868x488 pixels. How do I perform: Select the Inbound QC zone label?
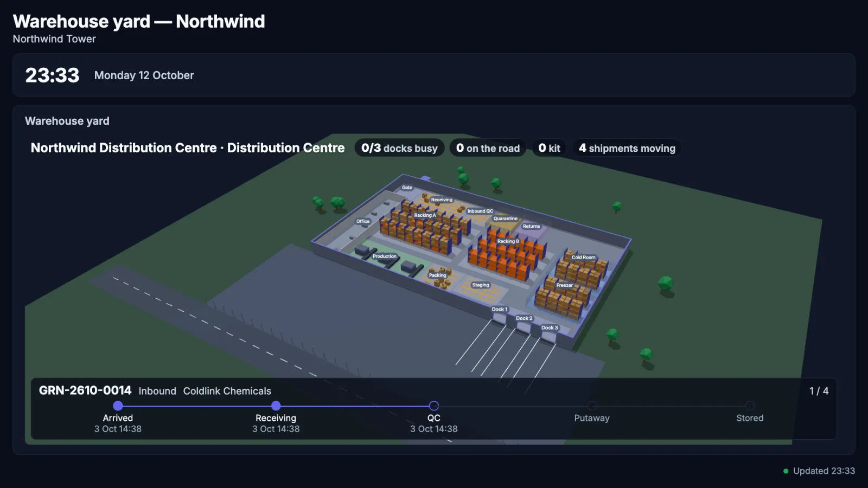pyautogui.click(x=480, y=211)
